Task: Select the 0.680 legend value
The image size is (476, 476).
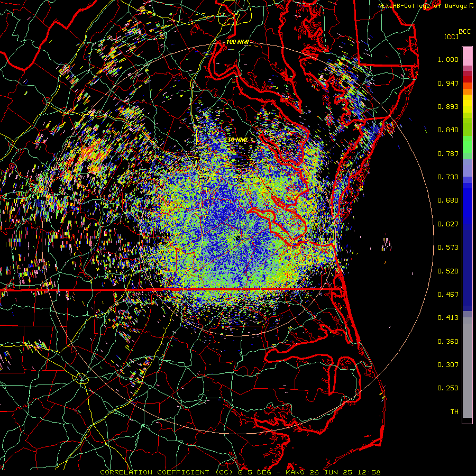Action: pos(448,200)
